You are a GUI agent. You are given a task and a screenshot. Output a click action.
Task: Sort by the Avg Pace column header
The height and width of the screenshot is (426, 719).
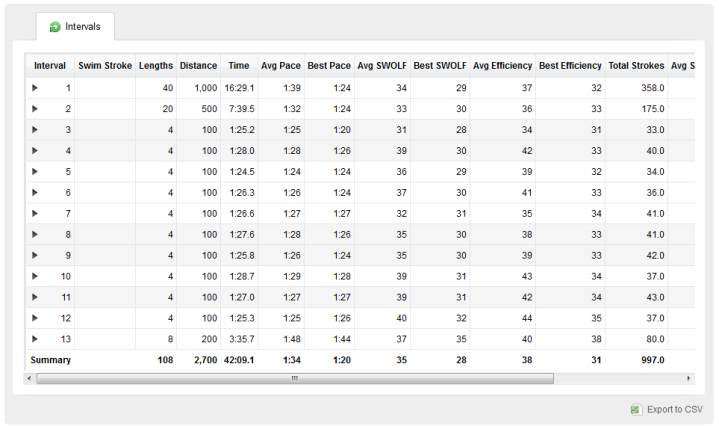pyautogui.click(x=281, y=66)
